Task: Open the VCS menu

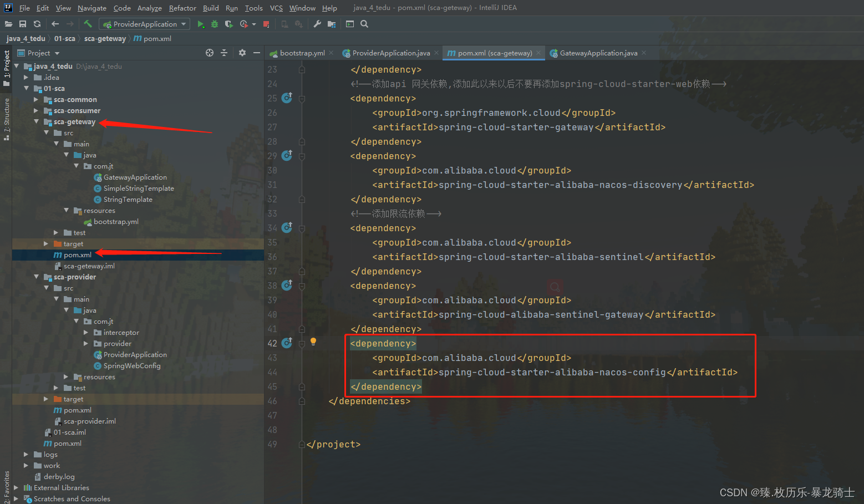Action: [x=276, y=8]
